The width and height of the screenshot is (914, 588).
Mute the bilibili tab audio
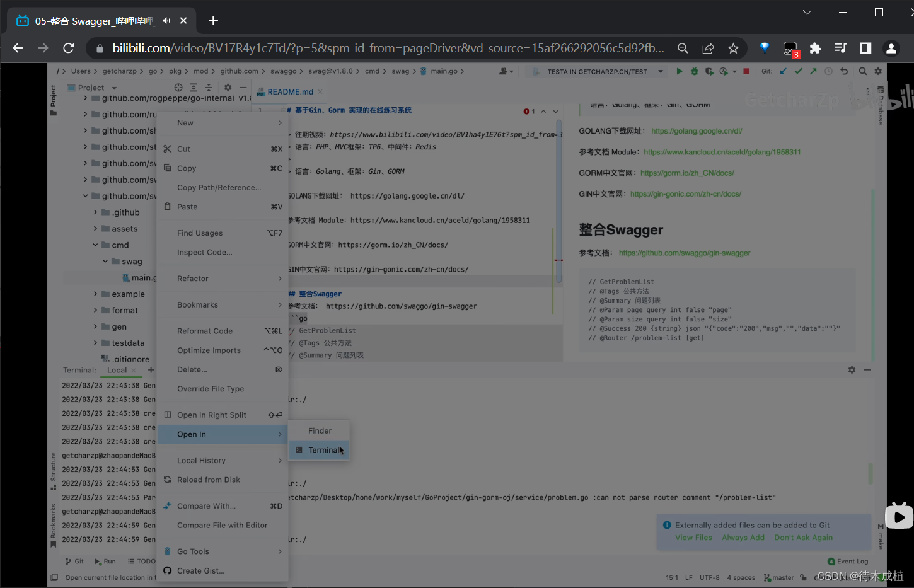pyautogui.click(x=166, y=21)
